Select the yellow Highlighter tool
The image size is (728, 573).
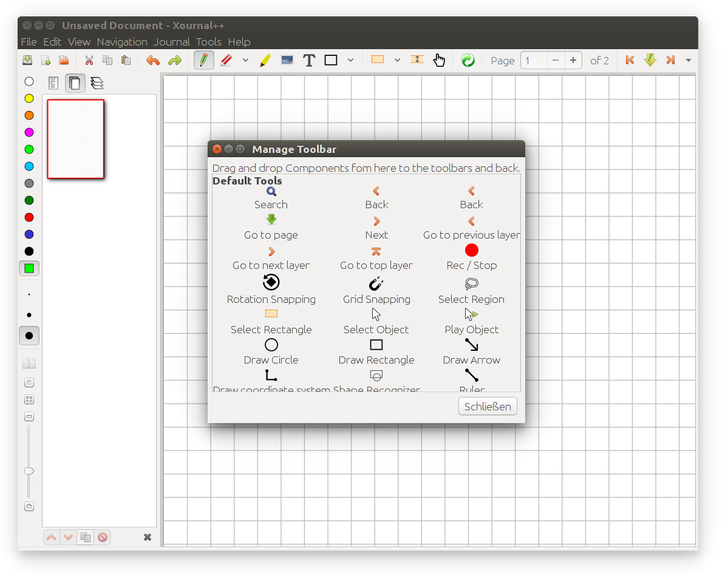pyautogui.click(x=265, y=61)
